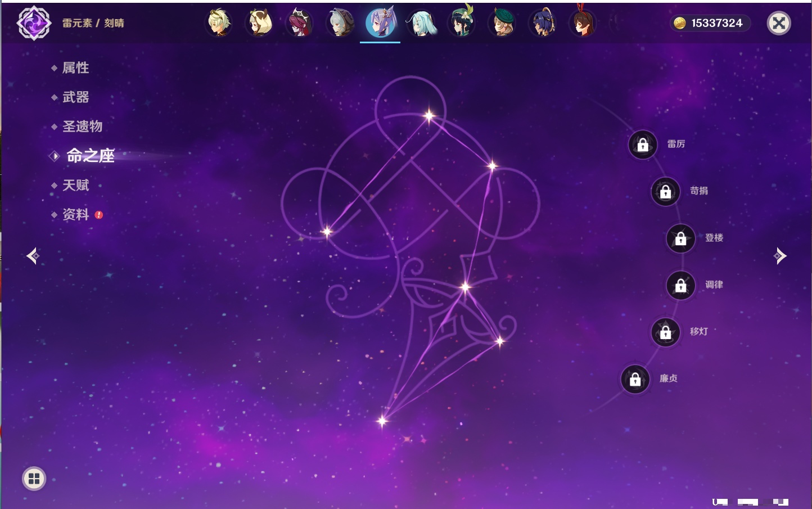This screenshot has height=509, width=812.
Task: Select the 命之座 constellation menu
Action: [90, 156]
